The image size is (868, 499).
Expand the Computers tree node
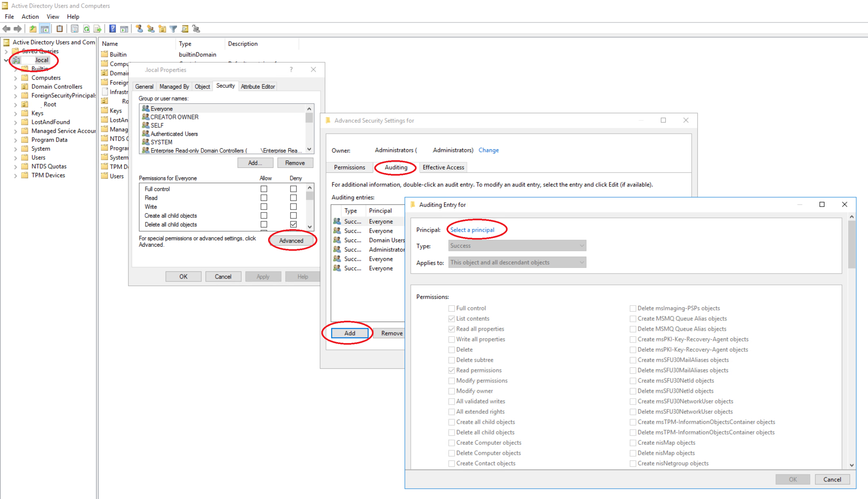[x=15, y=78]
